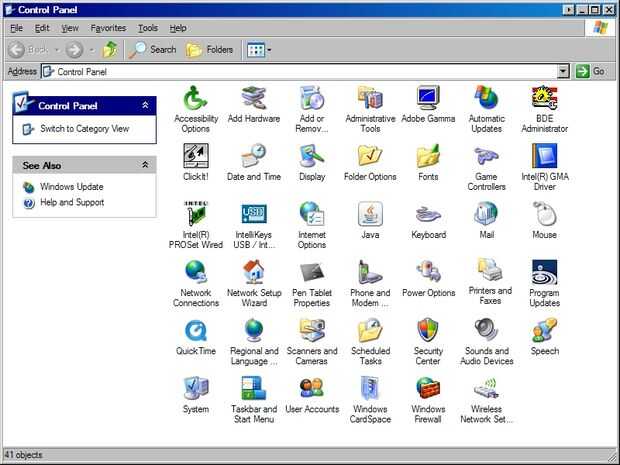620x465 pixels.
Task: Open Administrative Tools icon
Action: 370,98
